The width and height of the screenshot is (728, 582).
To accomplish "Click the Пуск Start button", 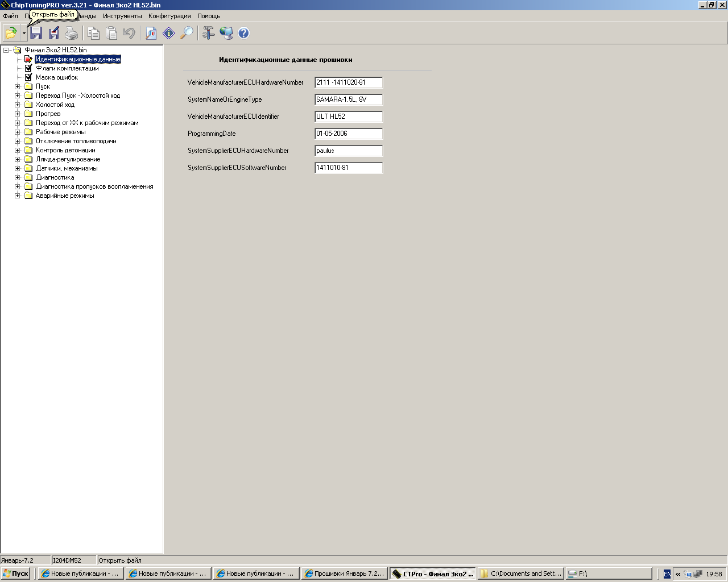I will [15, 573].
